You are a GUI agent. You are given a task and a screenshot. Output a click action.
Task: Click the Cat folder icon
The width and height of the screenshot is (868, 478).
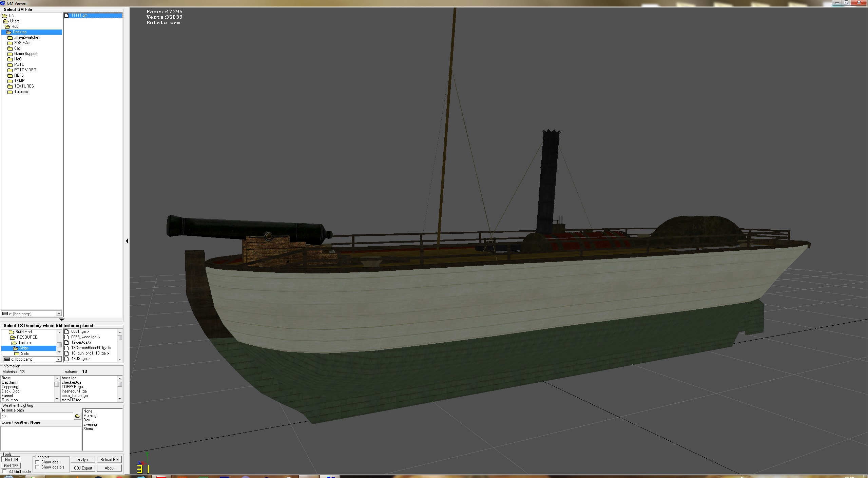point(10,48)
